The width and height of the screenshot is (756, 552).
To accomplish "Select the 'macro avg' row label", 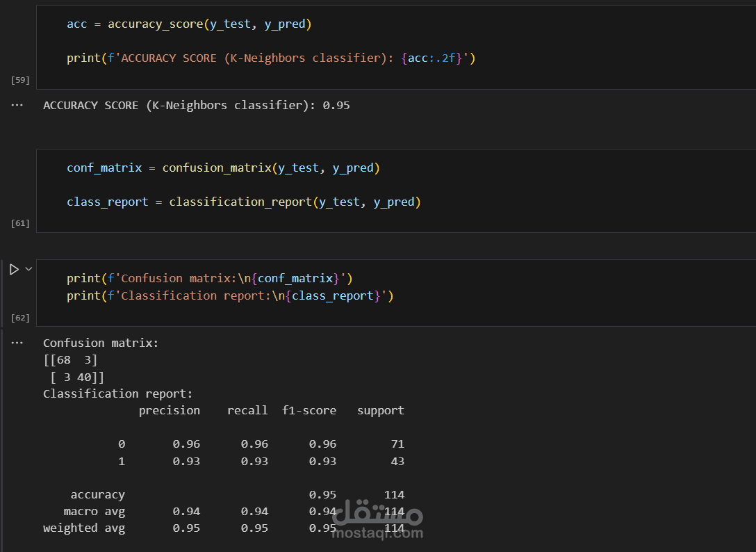I will click(x=94, y=511).
